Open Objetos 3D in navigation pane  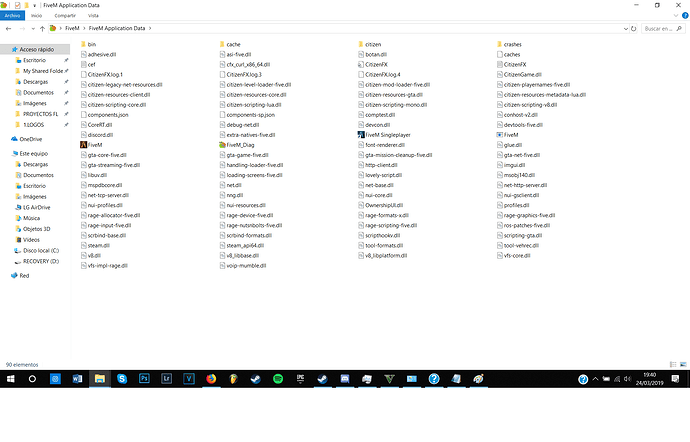click(36, 229)
